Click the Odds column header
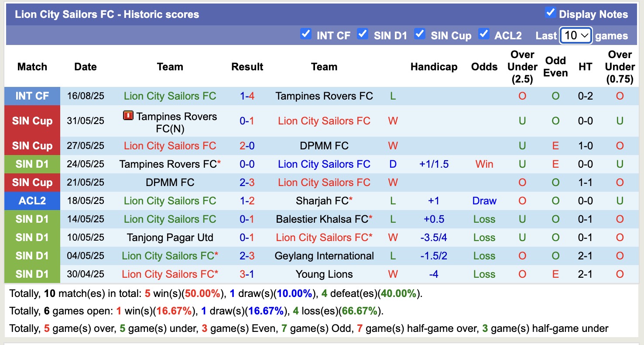Image resolution: width=644 pixels, height=345 pixels. 484,66
